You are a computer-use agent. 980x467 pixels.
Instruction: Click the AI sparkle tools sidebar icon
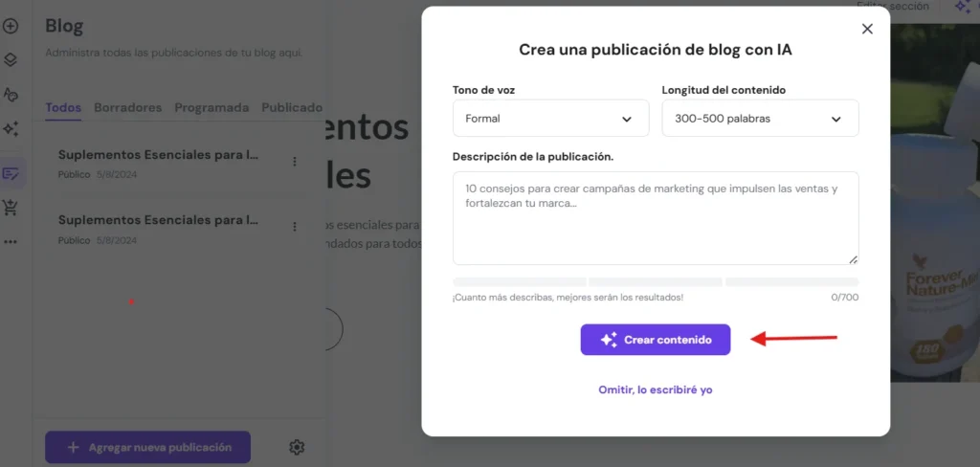pos(11,128)
